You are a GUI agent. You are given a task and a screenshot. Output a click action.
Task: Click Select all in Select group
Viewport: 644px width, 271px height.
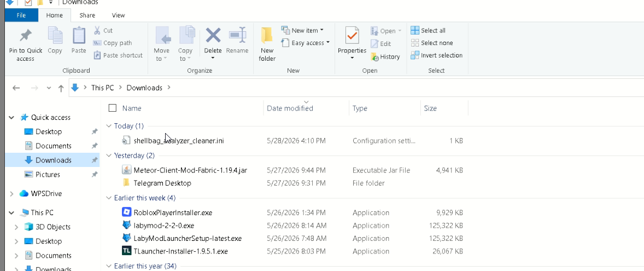coord(428,31)
